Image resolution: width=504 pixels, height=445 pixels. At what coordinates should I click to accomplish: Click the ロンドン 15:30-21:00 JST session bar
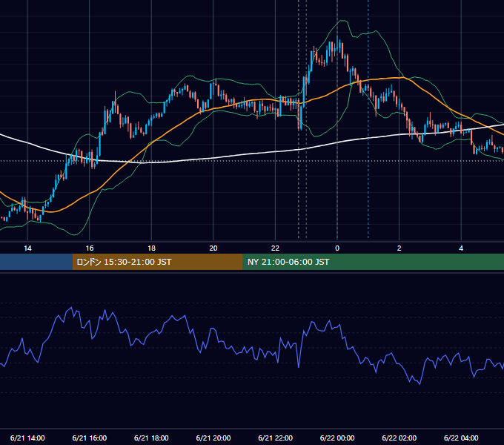[x=157, y=262]
